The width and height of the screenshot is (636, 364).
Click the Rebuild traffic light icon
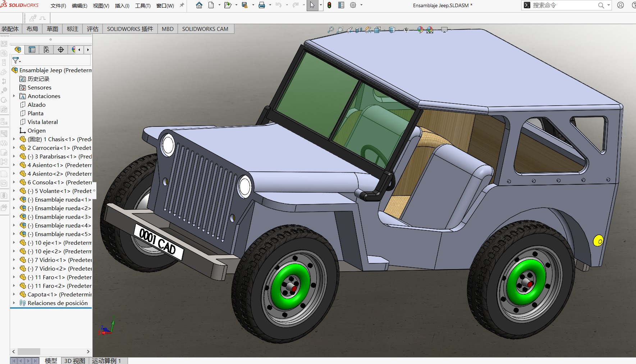pyautogui.click(x=329, y=5)
